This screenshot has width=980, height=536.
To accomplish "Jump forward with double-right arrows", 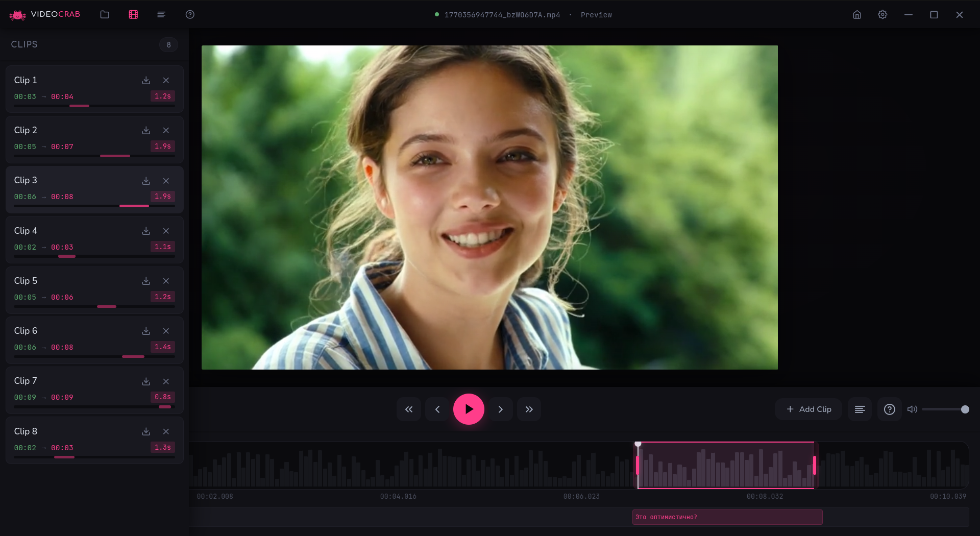I will (x=529, y=409).
